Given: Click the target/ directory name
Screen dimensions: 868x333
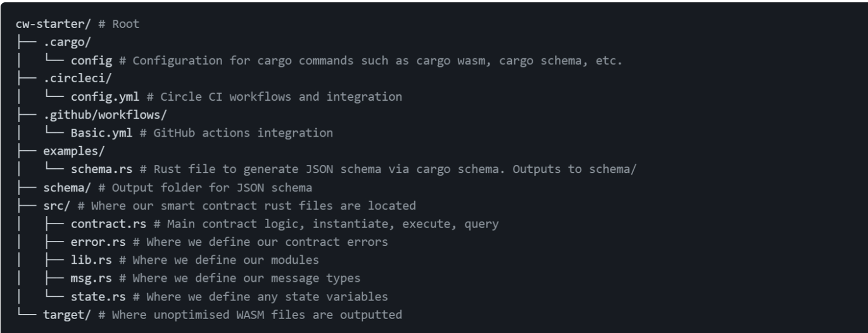Looking at the screenshot, I should click(x=62, y=314).
